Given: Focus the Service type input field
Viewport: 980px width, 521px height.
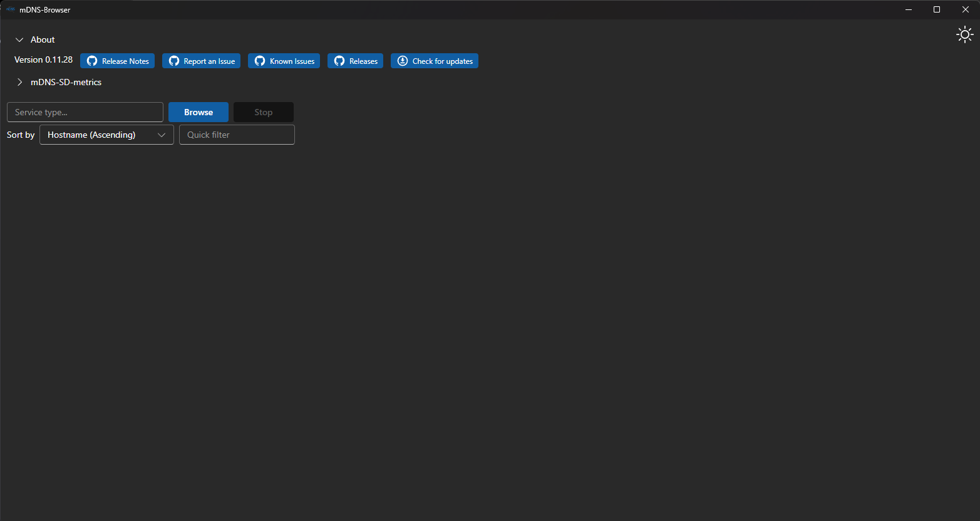Looking at the screenshot, I should pos(85,112).
